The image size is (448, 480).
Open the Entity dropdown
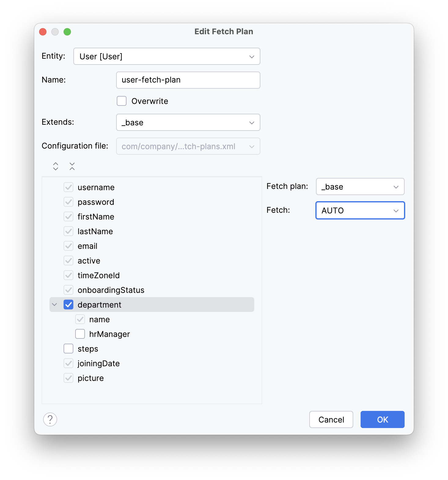(167, 56)
